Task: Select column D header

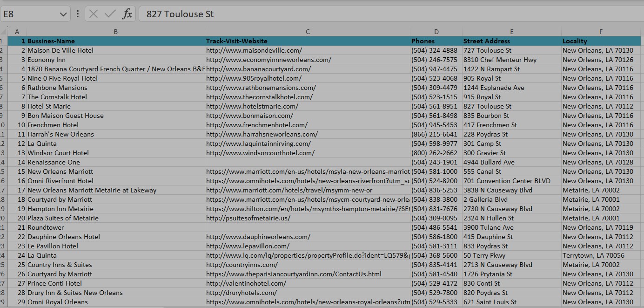Action: (436, 32)
